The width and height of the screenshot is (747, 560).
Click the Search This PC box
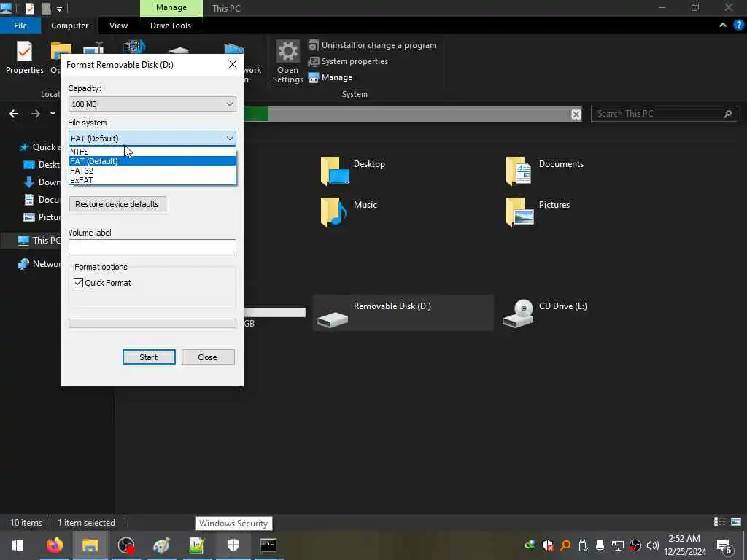pos(664,114)
